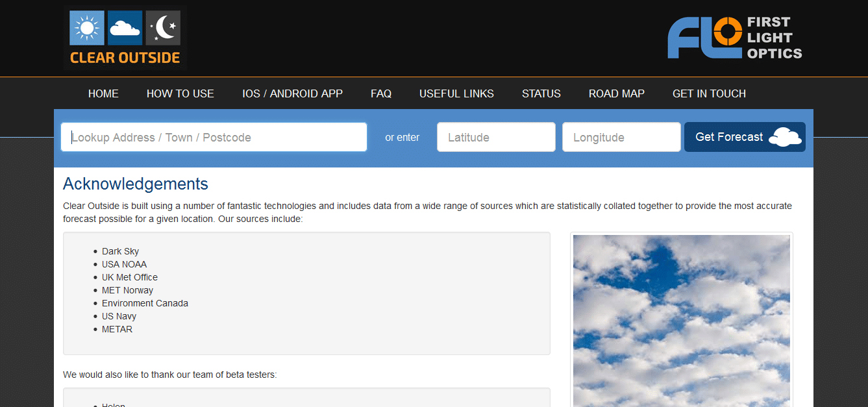Click the sun icon in Clear Outside logo

(x=87, y=28)
